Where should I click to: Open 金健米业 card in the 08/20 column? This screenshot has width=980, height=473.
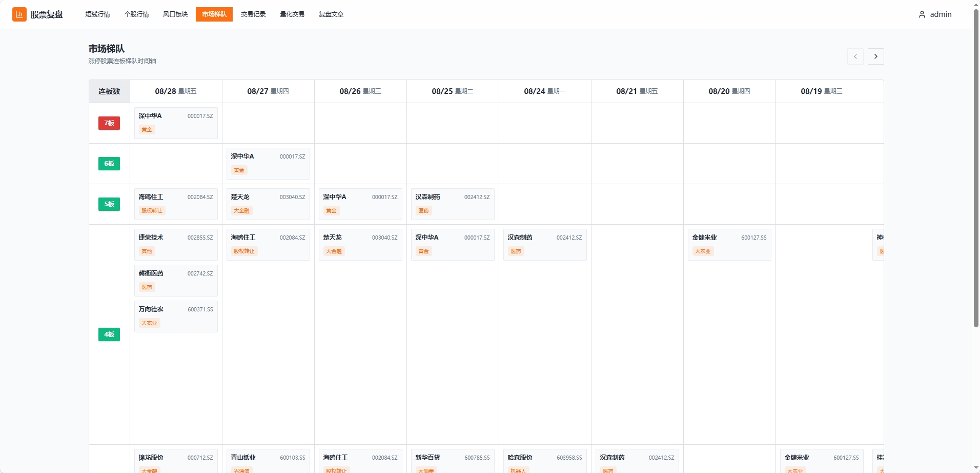(729, 245)
